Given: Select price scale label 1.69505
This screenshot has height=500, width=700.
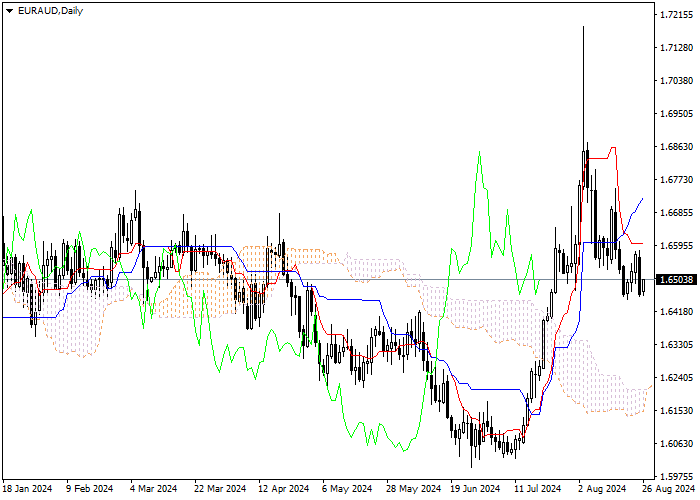Looking at the screenshot, I should [677, 114].
